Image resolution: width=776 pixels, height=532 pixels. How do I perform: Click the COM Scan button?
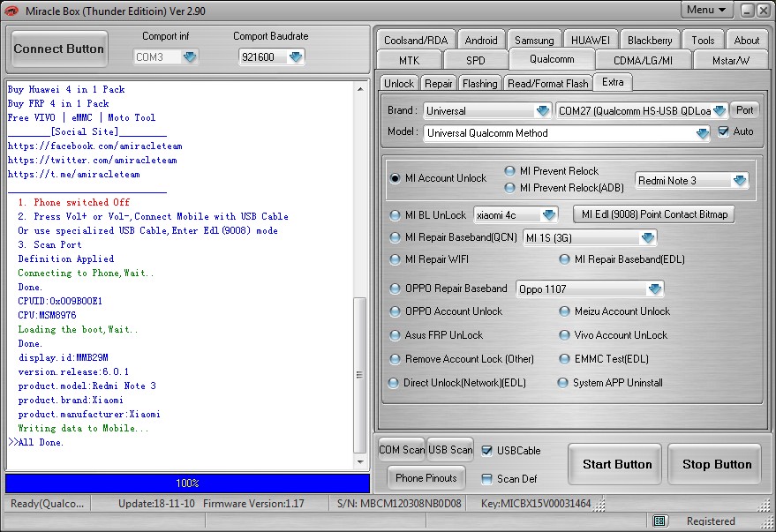click(x=402, y=450)
